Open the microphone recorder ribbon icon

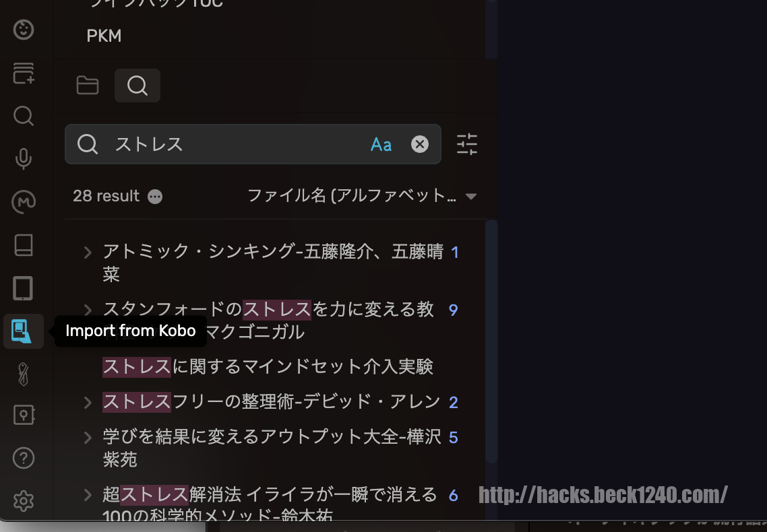[x=23, y=159]
